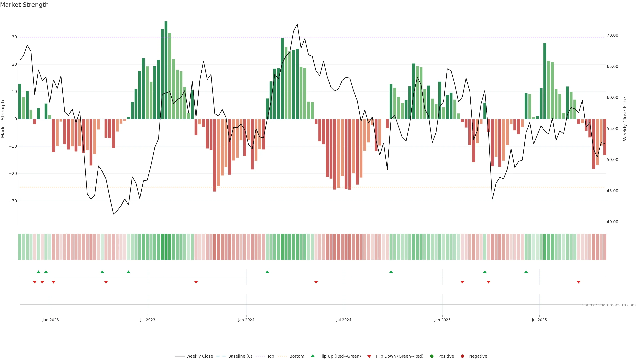Click the Jan 2025 x-axis label
This screenshot has height=362, width=644.
[442, 320]
